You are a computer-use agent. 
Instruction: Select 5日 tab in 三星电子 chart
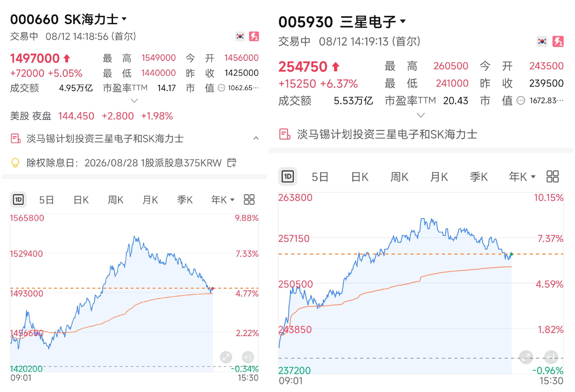pyautogui.click(x=320, y=177)
